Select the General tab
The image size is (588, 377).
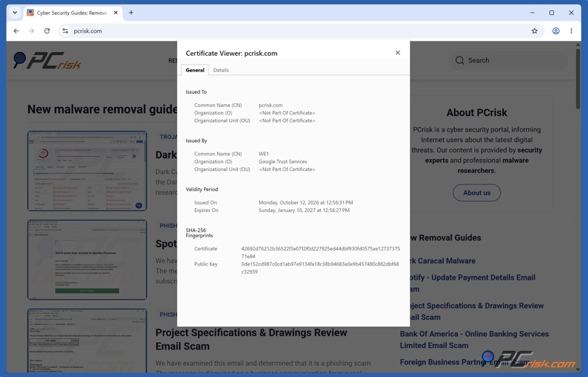195,70
